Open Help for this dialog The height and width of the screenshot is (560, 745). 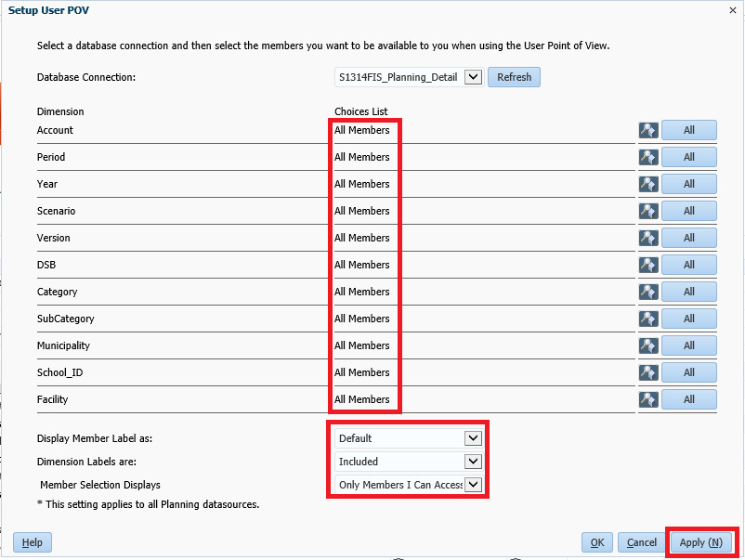pos(33,542)
